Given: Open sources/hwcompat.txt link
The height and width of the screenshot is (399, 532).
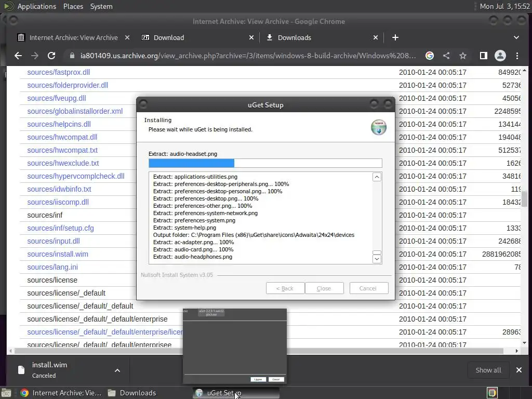Looking at the screenshot, I should pyautogui.click(x=62, y=150).
